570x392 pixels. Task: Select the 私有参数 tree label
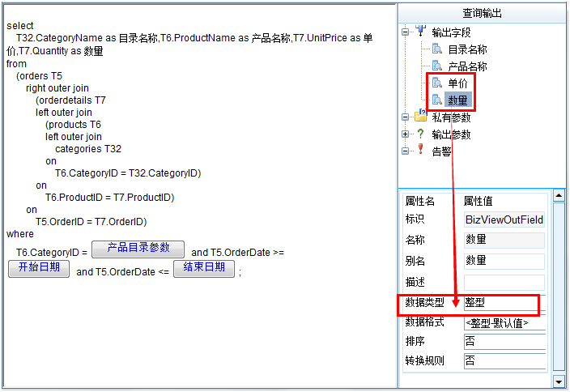451,117
